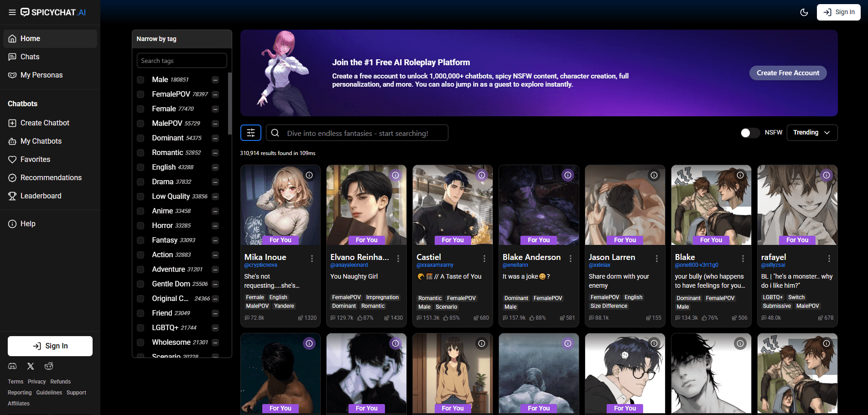The height and width of the screenshot is (415, 868).
Task: Open the Affiliates link
Action: (19, 404)
